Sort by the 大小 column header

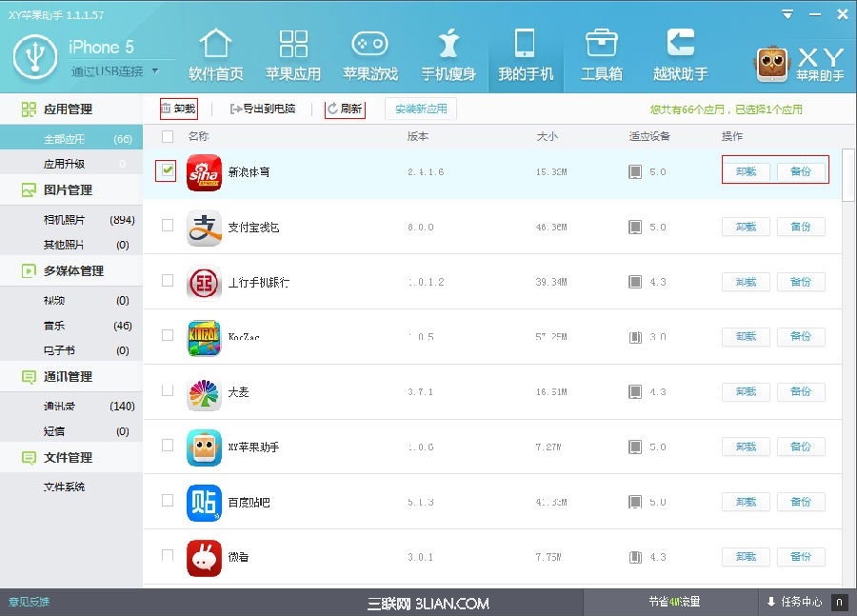click(547, 136)
